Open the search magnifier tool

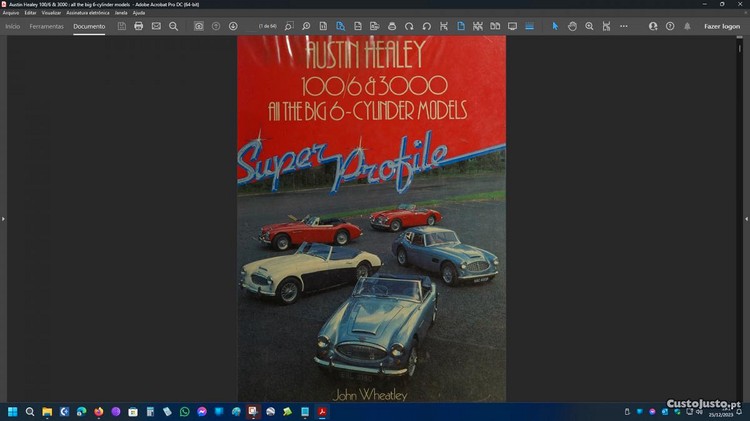click(173, 26)
